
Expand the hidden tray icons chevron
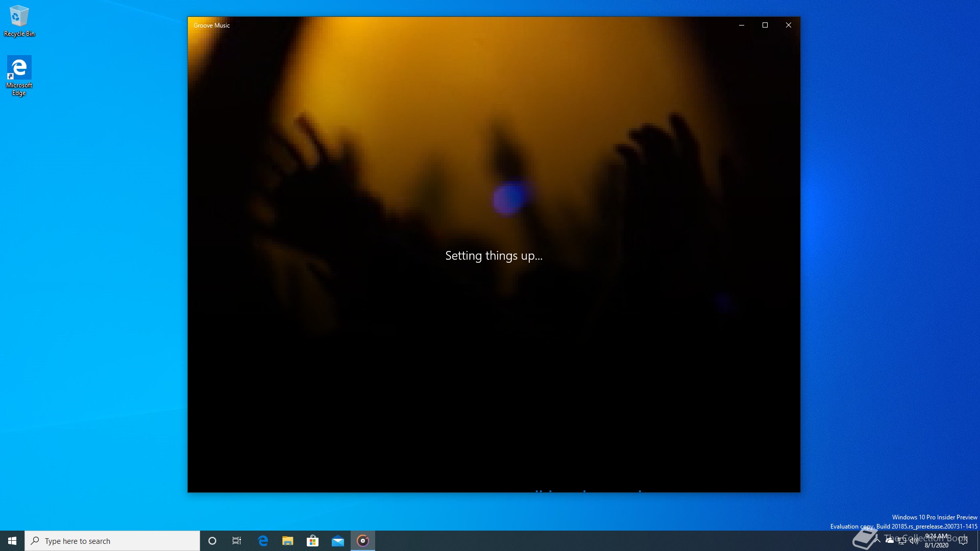coord(877,540)
